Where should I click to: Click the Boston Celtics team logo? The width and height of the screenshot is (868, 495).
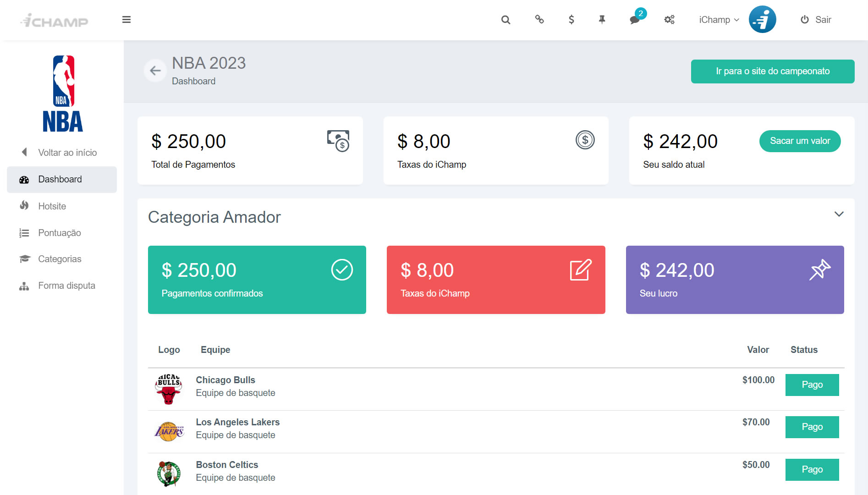click(x=169, y=473)
